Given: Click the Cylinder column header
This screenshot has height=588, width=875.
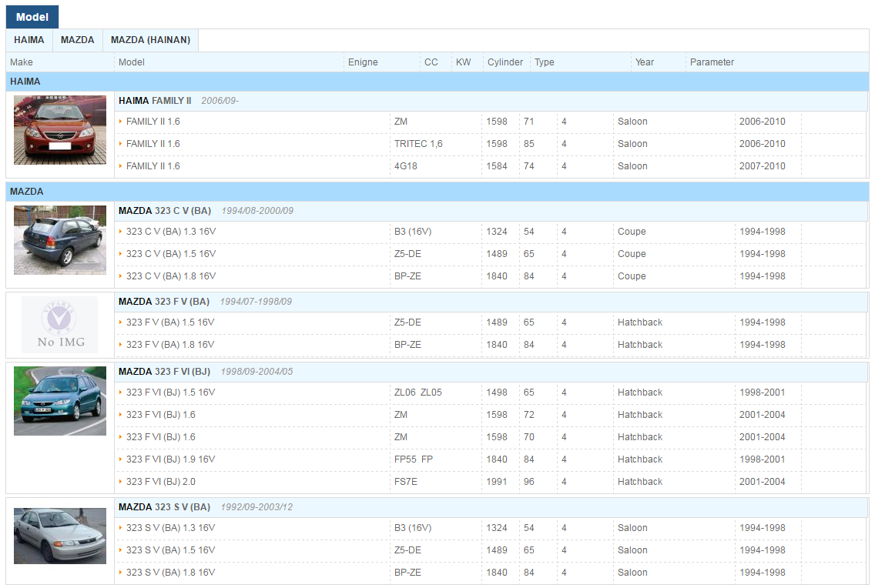Looking at the screenshot, I should [505, 62].
